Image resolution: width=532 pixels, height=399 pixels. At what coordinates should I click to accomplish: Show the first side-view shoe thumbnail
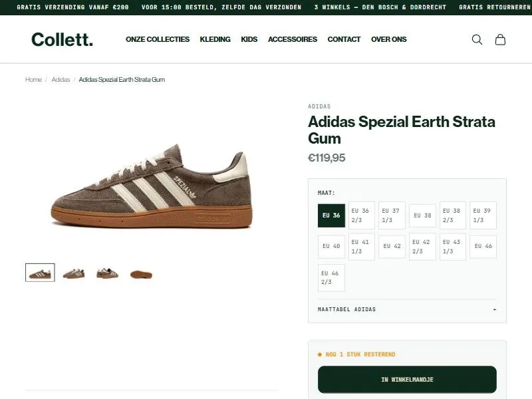tap(40, 273)
